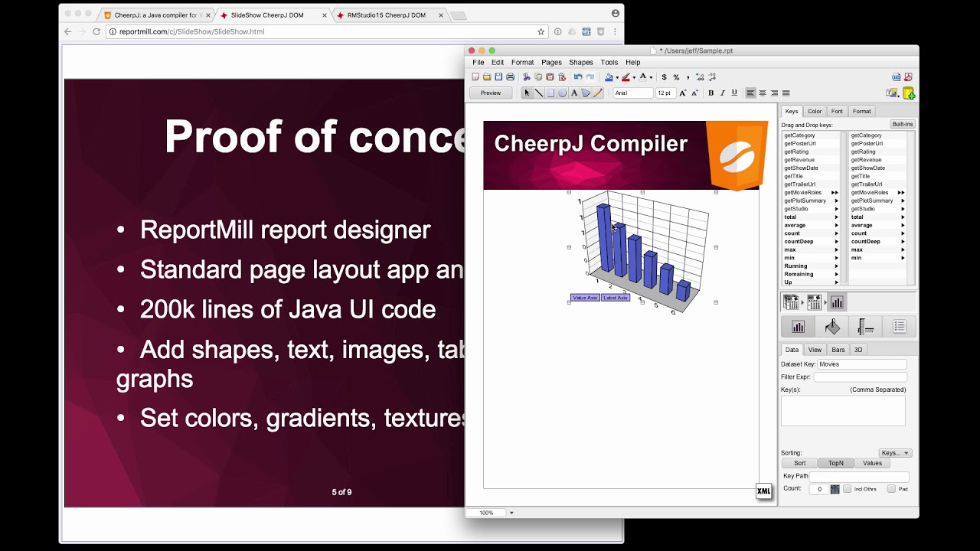Viewport: 980px width, 551px height.
Task: Open the Shapes menu
Action: 580,63
